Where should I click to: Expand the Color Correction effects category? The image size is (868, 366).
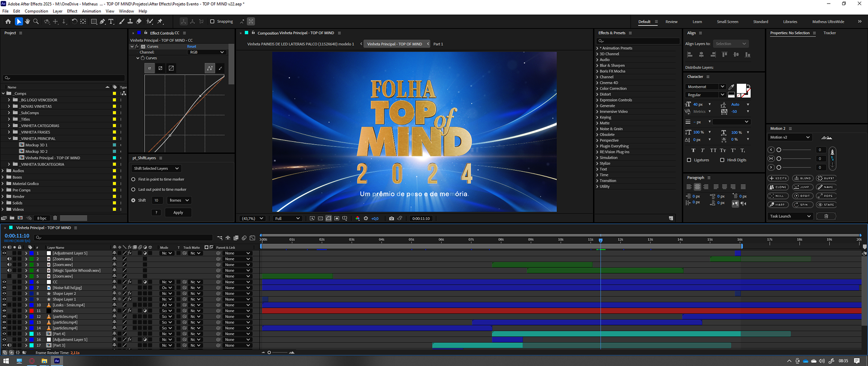597,89
